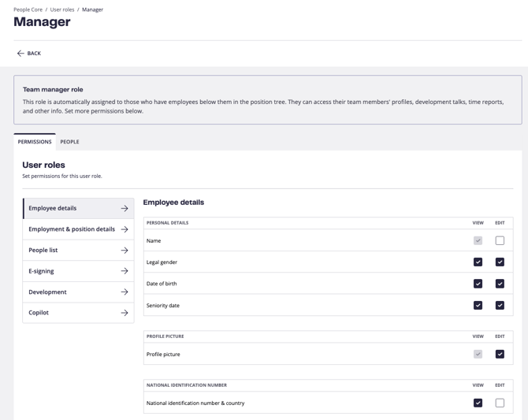The width and height of the screenshot is (528, 420).
Task: Select E-signing in the sidebar list
Action: click(42, 271)
